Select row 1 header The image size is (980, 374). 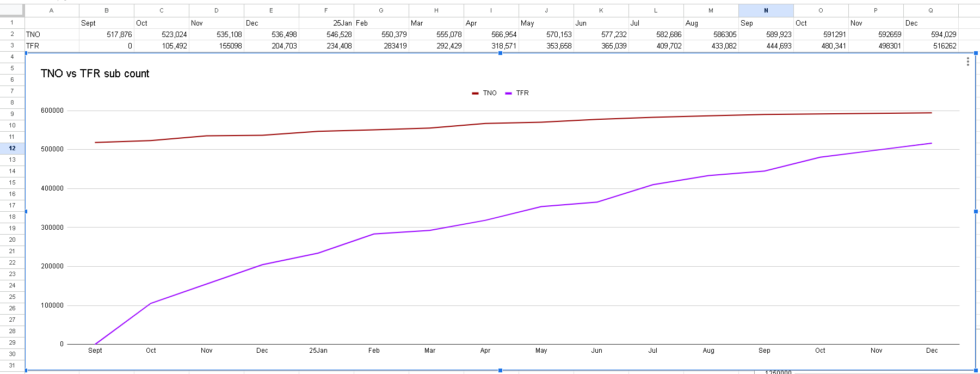(x=12, y=23)
